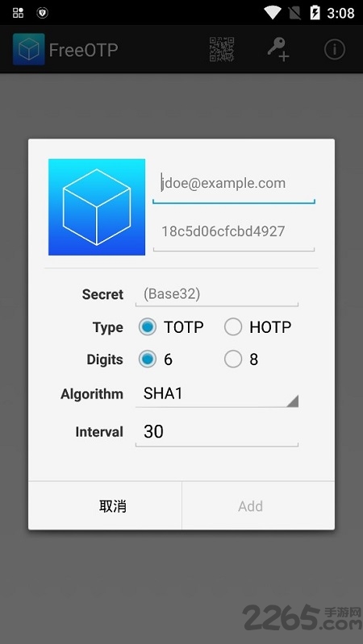The width and height of the screenshot is (363, 644).
Task: Tap the add key manually icon
Action: [278, 49]
